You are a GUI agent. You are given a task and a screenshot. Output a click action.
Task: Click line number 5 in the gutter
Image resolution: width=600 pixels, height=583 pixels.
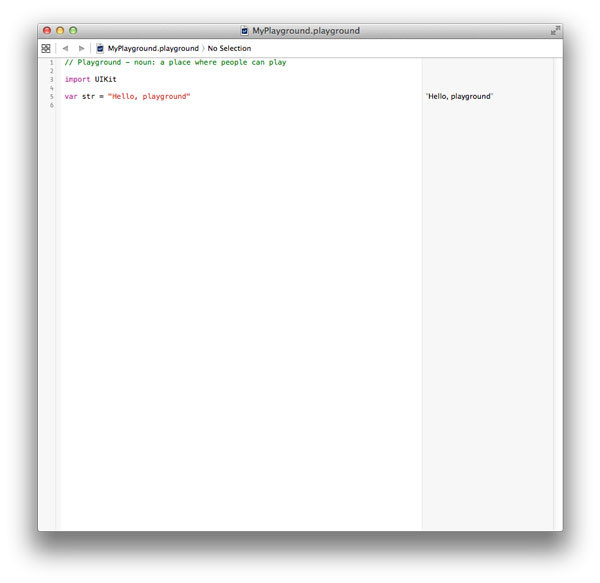52,96
